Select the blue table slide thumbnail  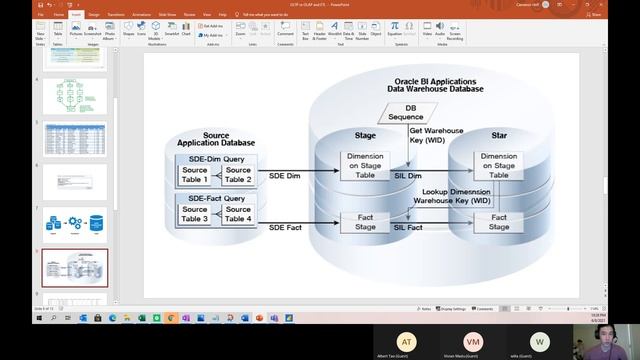75,139
